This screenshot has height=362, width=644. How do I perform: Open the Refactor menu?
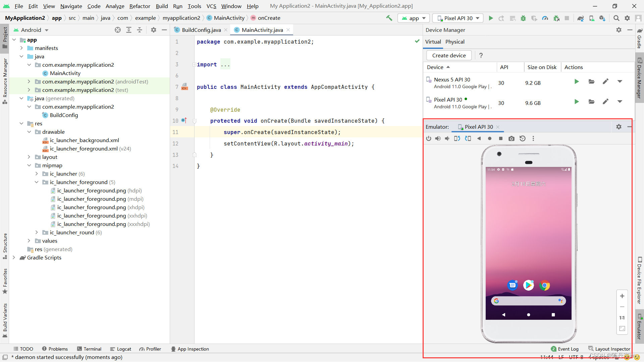(140, 6)
